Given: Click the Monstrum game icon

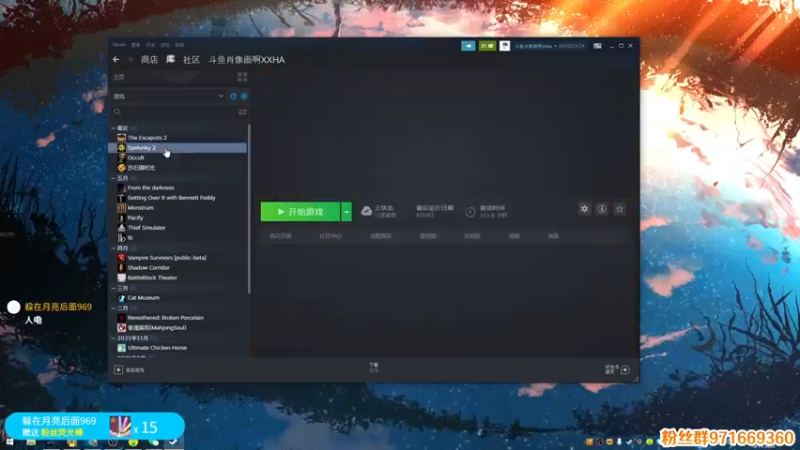Looking at the screenshot, I should pos(121,208).
